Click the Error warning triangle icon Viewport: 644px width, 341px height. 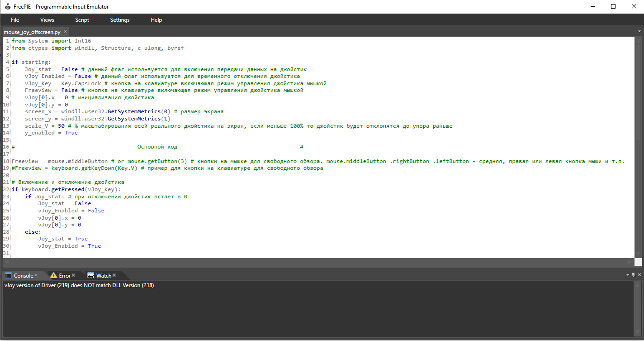click(x=53, y=275)
